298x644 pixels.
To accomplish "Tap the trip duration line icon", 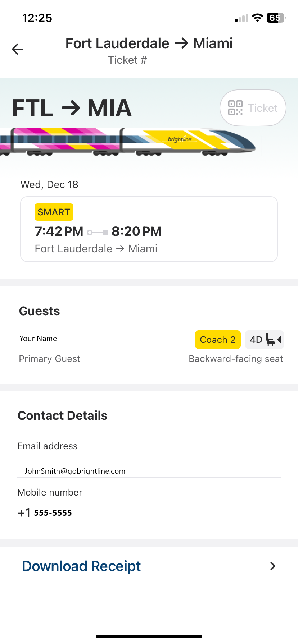I will point(98,233).
